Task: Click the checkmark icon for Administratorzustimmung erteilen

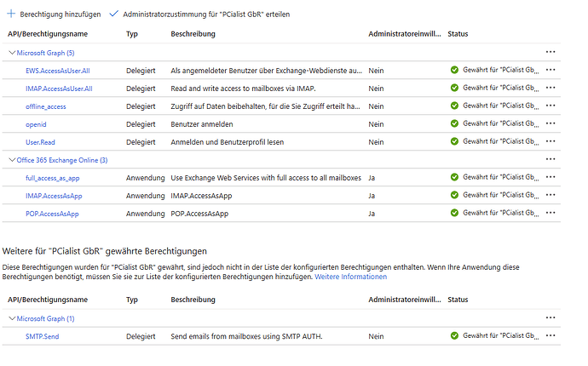Action: 113,14
